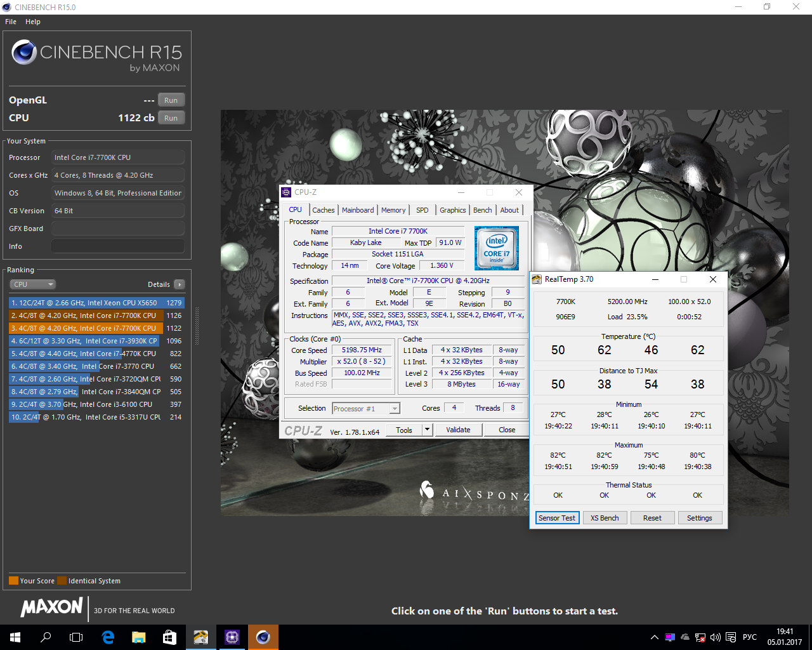Switch to the Graphics tab in CPU-Z
Screen dimensions: 812x650
(453, 210)
